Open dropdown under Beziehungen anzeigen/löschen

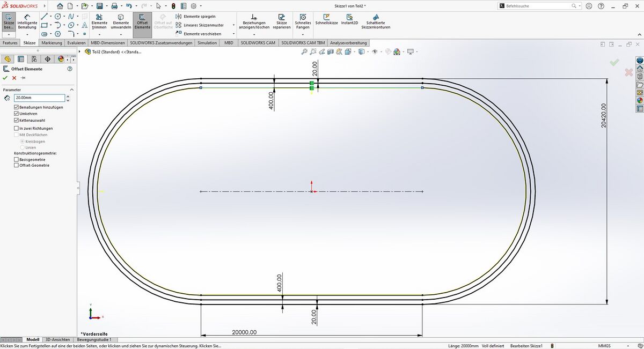[x=254, y=34]
